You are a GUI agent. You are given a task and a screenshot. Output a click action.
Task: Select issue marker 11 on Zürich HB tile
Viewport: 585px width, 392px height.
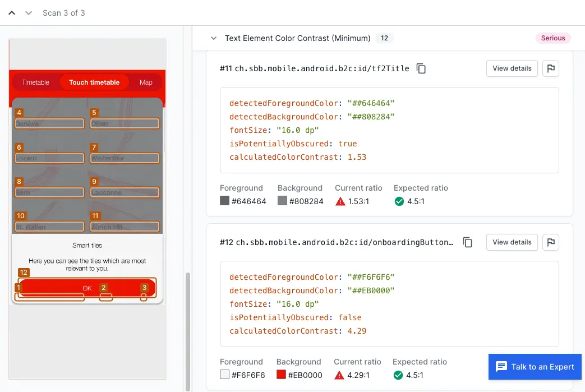[x=95, y=216]
